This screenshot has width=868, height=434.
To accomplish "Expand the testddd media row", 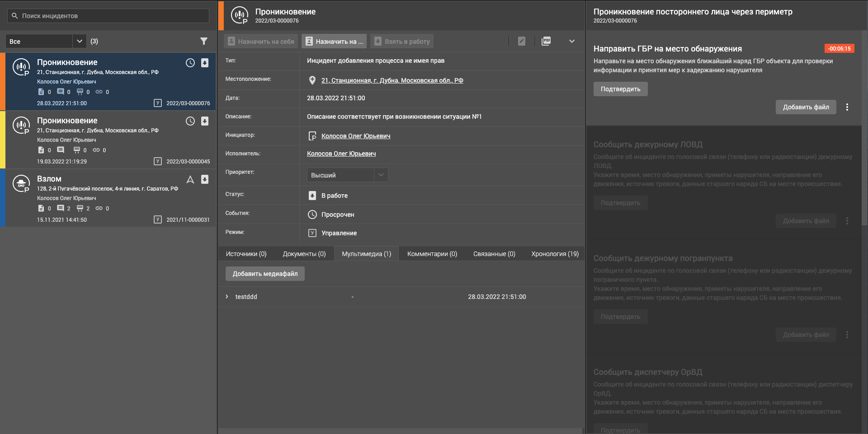I will coord(227,297).
